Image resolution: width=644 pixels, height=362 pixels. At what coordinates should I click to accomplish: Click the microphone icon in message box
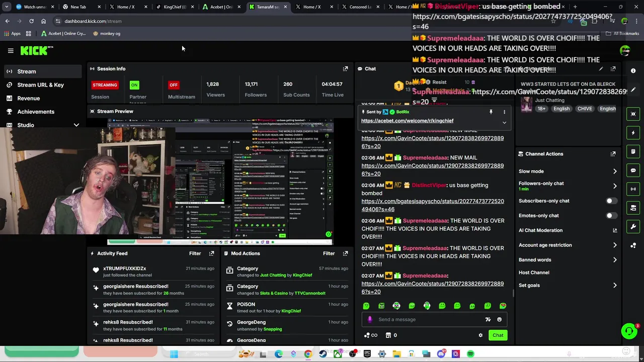coord(370,319)
